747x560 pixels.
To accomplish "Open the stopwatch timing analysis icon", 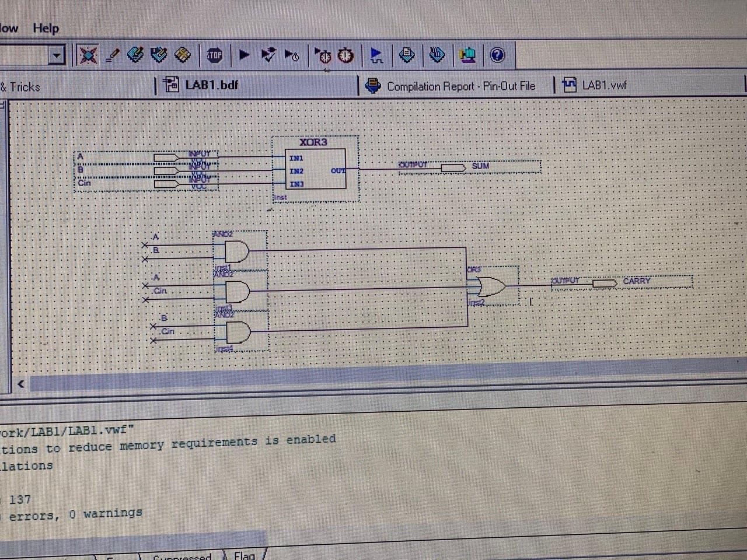I will click(x=345, y=55).
